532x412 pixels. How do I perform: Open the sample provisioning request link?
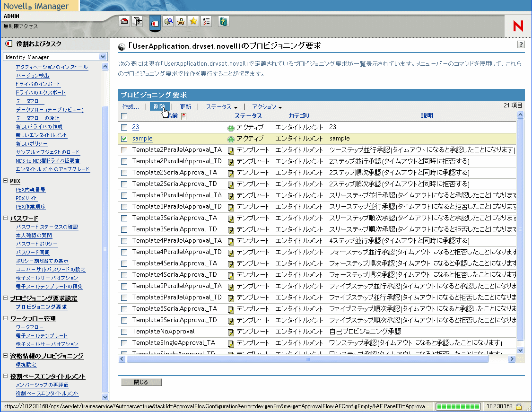pos(142,139)
